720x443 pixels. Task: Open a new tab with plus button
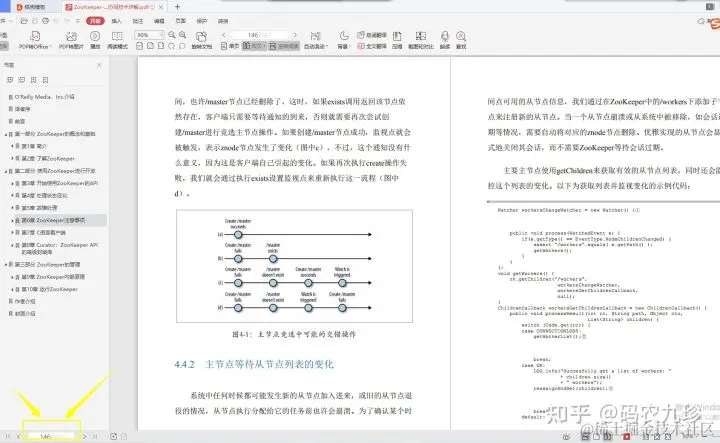pos(177,7)
